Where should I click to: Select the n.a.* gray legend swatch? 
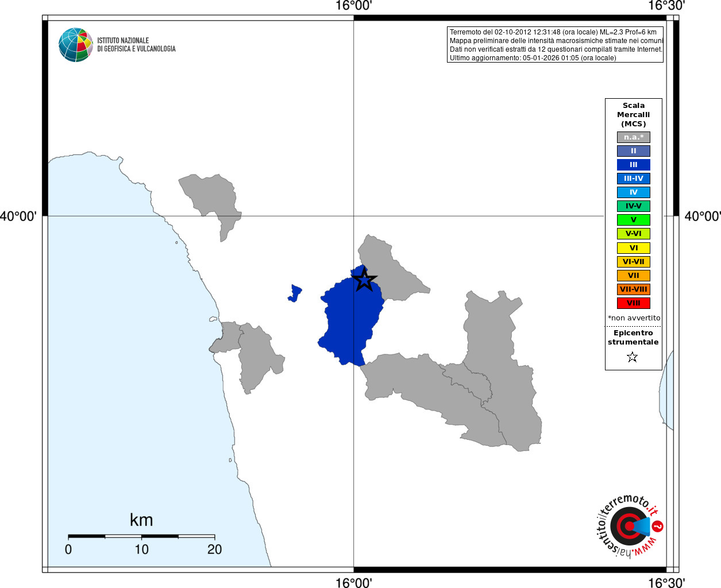[634, 137]
